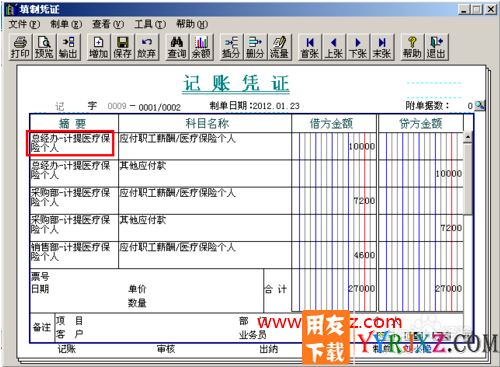The width and height of the screenshot is (500, 367).
Task: Click the 退出 exit button
Action: [436, 47]
